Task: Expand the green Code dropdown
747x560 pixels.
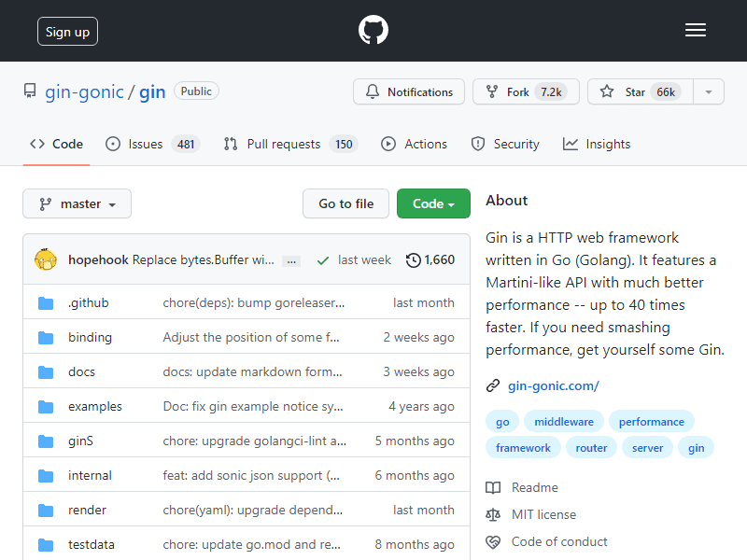Action: point(433,203)
